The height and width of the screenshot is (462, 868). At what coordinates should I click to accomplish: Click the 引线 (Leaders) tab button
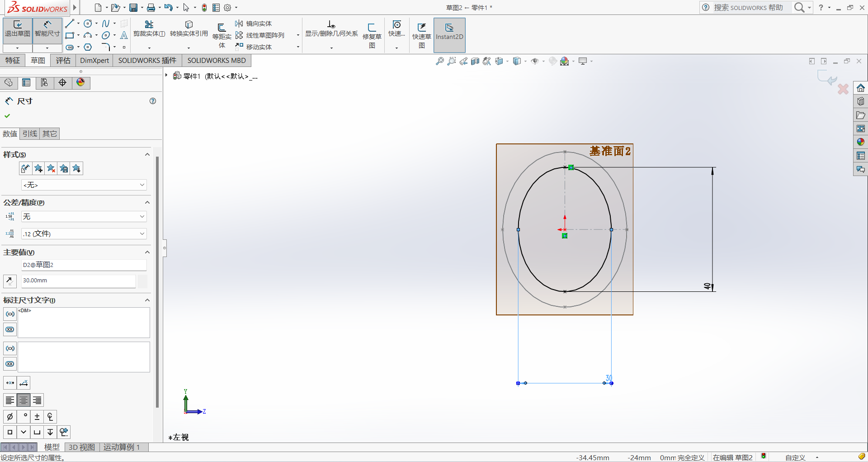click(x=30, y=134)
